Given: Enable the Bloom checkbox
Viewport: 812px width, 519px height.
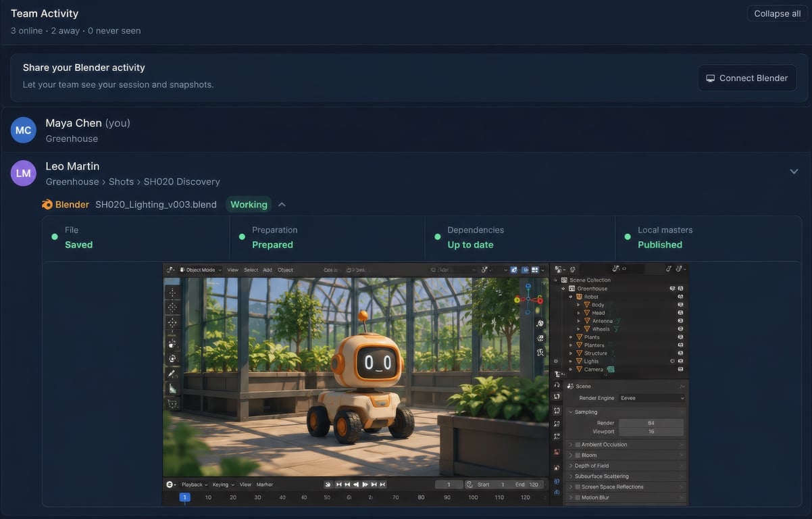Looking at the screenshot, I should tap(578, 455).
